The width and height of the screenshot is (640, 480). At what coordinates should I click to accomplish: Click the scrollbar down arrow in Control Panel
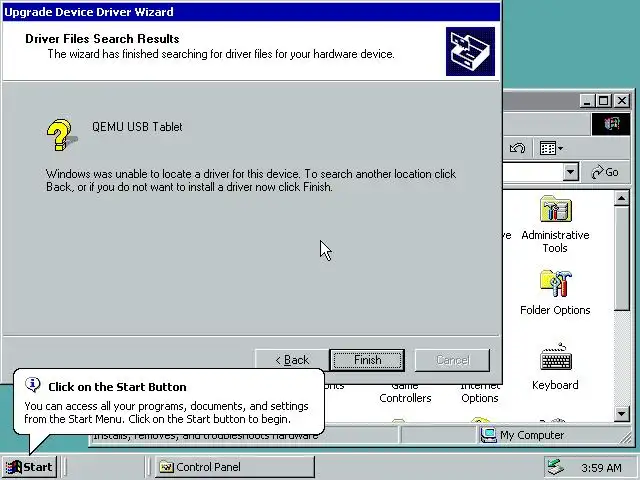tap(621, 413)
